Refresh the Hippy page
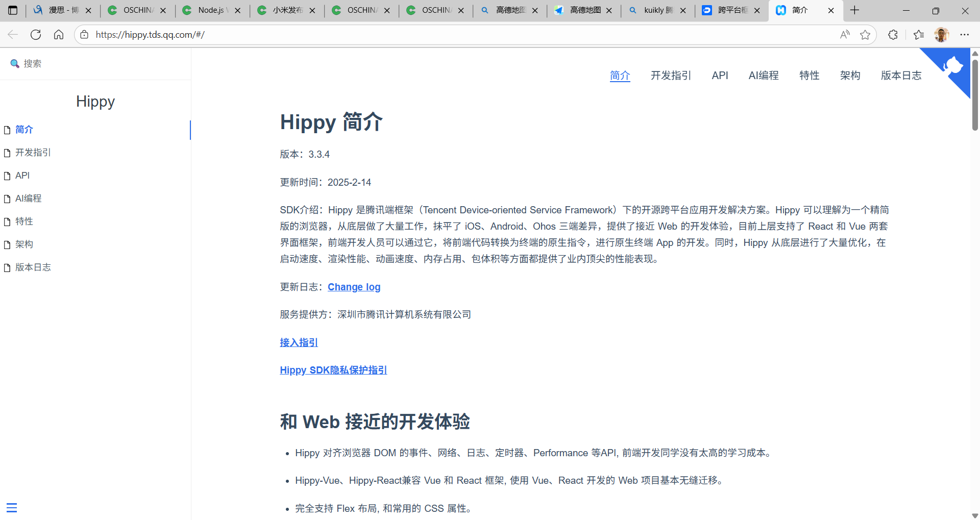Screen dimensions: 980x520 click(x=36, y=35)
